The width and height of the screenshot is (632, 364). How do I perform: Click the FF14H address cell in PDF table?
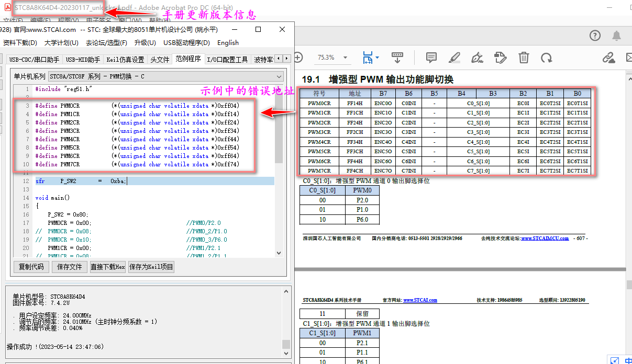tap(354, 104)
